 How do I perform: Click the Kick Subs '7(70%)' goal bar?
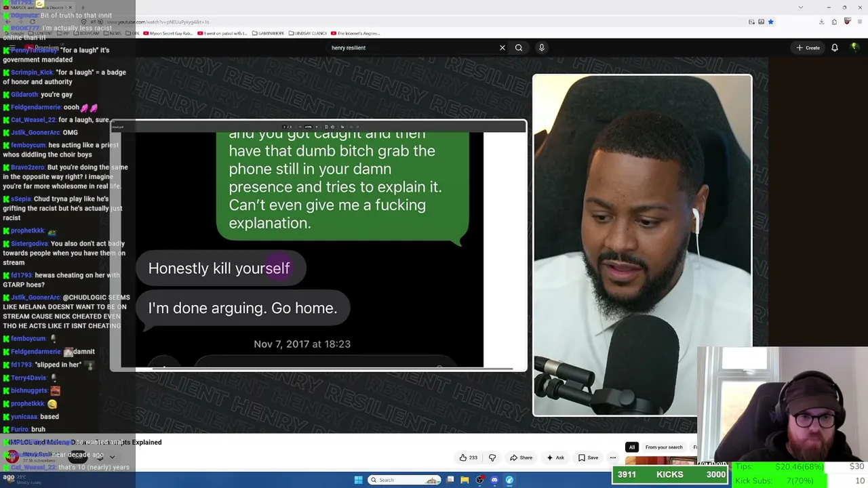(800, 481)
